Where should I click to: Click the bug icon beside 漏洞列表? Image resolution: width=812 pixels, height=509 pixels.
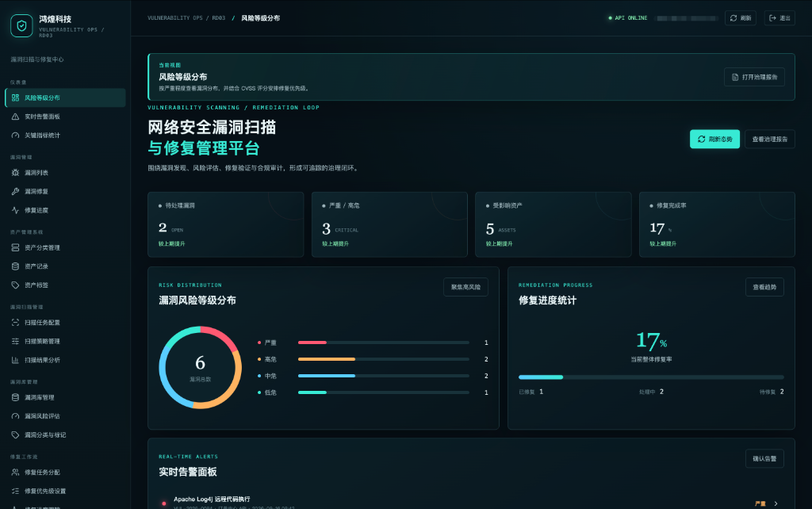[x=16, y=172]
